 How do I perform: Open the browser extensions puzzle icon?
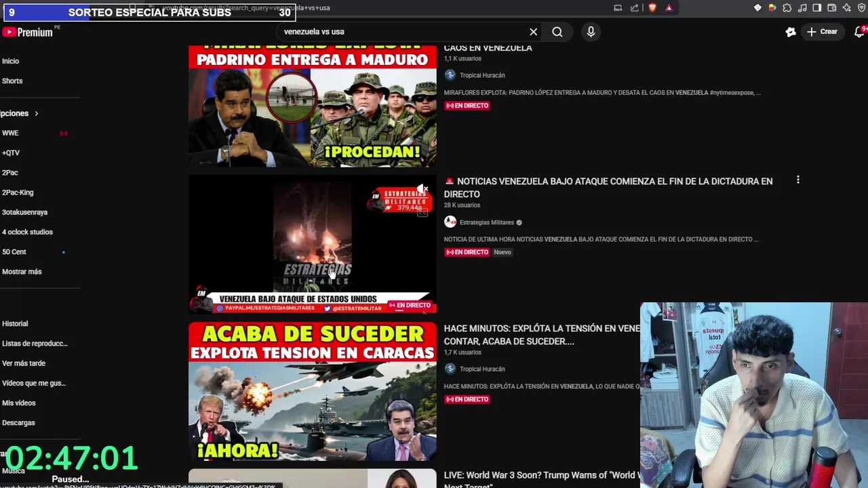pos(787,8)
